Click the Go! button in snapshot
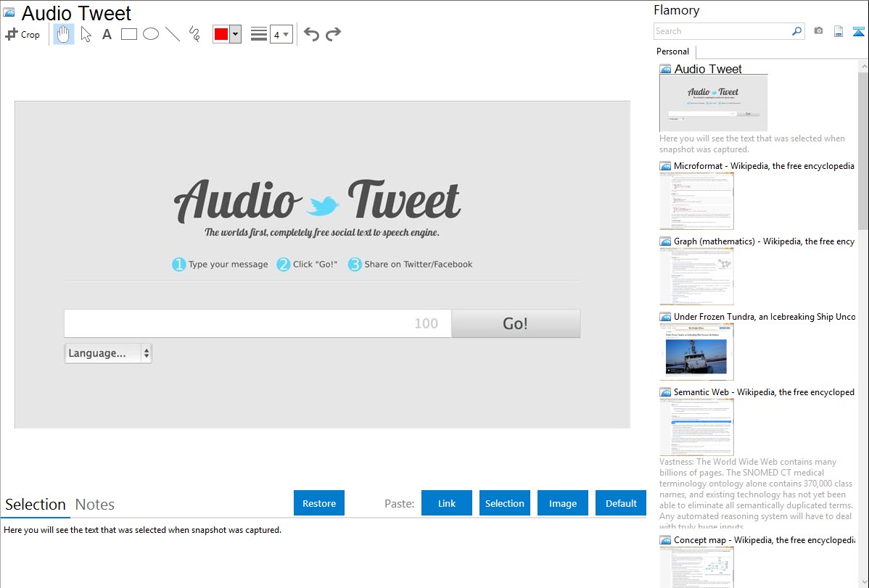This screenshot has width=869, height=588. [516, 323]
